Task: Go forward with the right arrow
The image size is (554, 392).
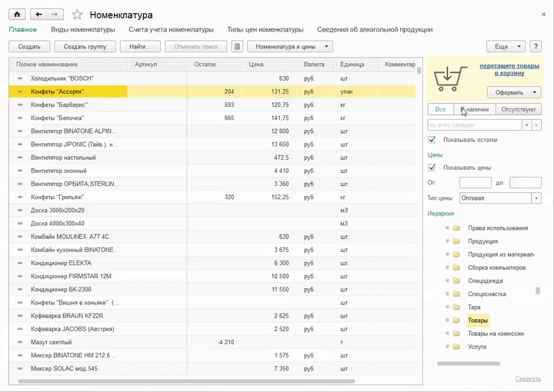Action: click(x=56, y=15)
